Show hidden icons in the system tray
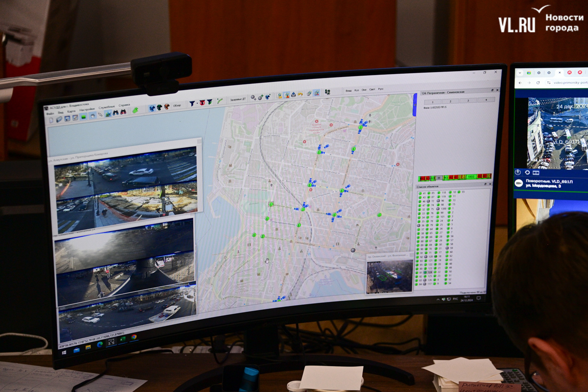588x392 pixels. [x=439, y=299]
